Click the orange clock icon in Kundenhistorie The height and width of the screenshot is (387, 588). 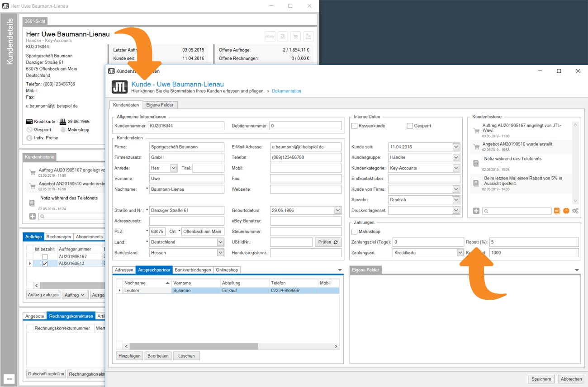[x=566, y=211]
